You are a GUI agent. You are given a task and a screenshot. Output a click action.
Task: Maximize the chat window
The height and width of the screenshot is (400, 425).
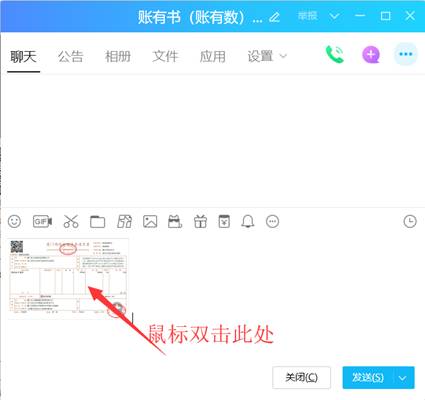click(x=385, y=16)
